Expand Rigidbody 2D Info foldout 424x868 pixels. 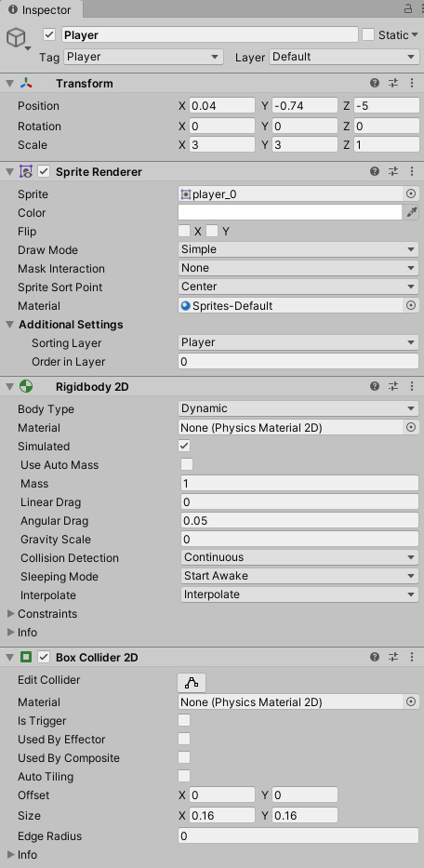(10, 633)
